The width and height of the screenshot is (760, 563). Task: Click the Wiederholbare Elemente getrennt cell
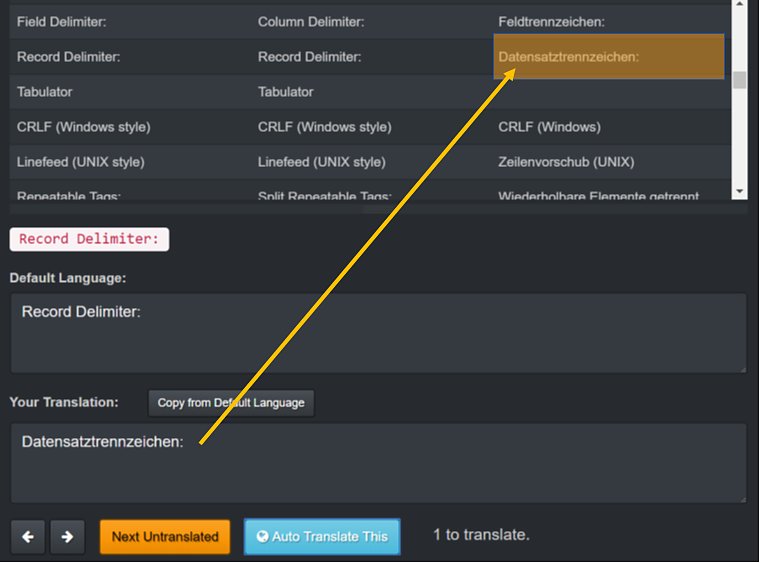pyautogui.click(x=599, y=195)
